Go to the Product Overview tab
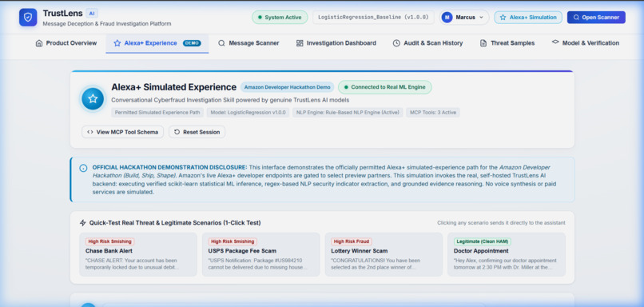Screen dimensions: 644x307 coord(66,43)
